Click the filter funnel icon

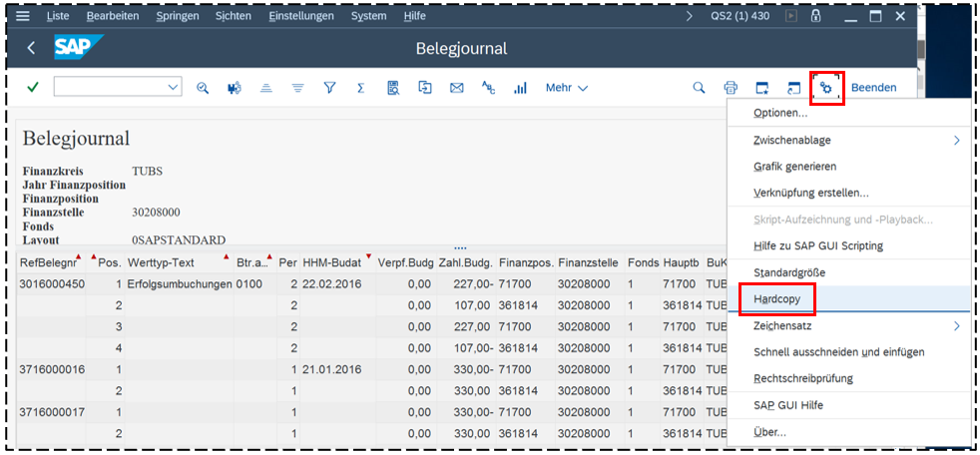click(329, 88)
